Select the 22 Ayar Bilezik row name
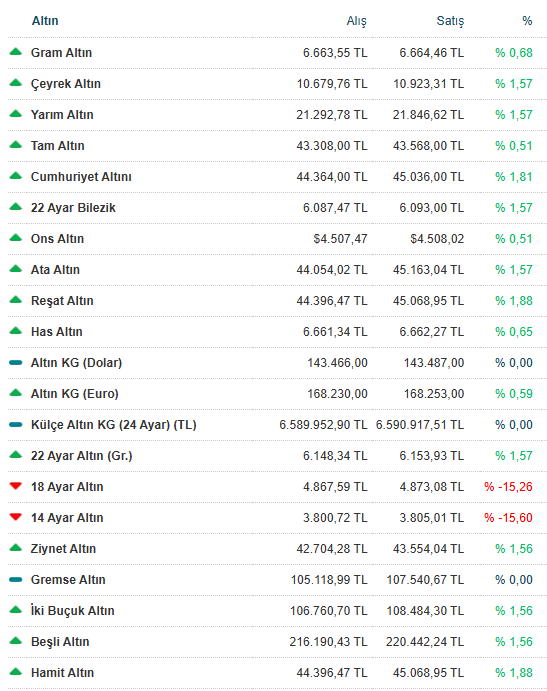 coord(73,208)
